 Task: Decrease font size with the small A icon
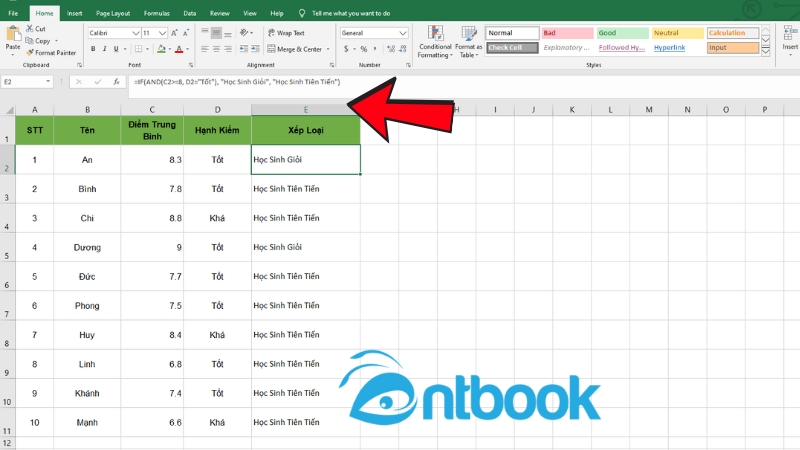(186, 33)
